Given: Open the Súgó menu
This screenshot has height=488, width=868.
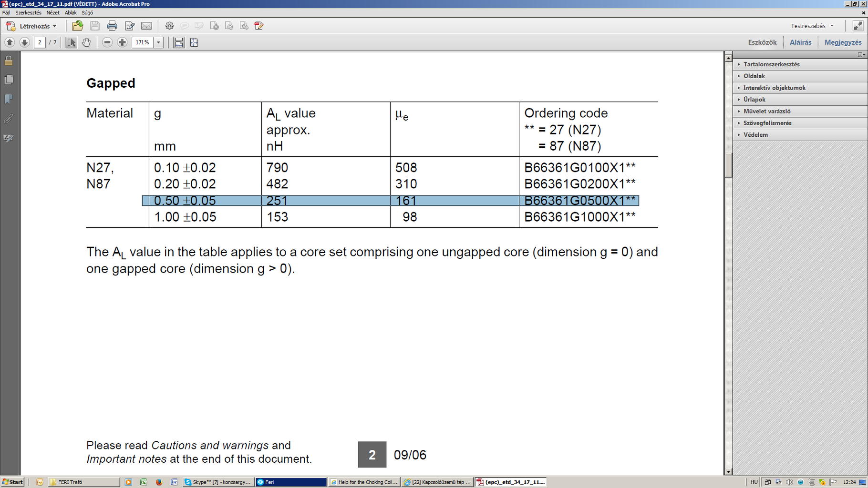Looking at the screenshot, I should (x=87, y=13).
